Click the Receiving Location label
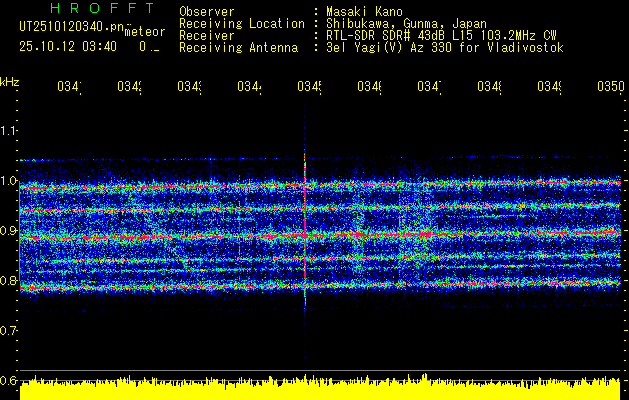The image size is (629, 400). (x=242, y=24)
